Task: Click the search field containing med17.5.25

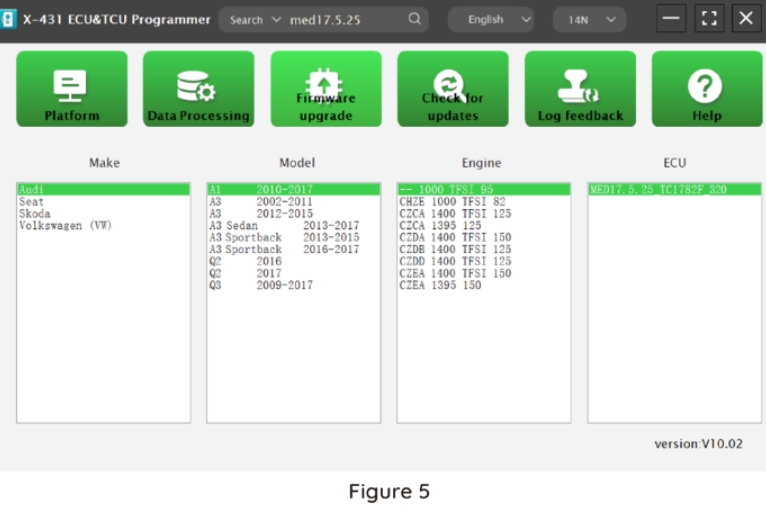Action: (347, 20)
